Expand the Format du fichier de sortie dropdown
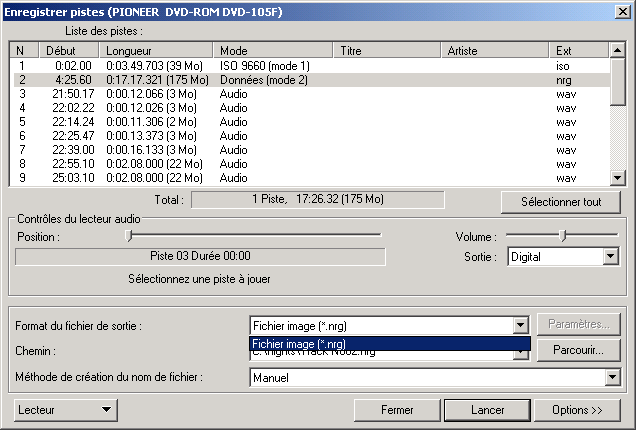The height and width of the screenshot is (430, 636). click(519, 325)
